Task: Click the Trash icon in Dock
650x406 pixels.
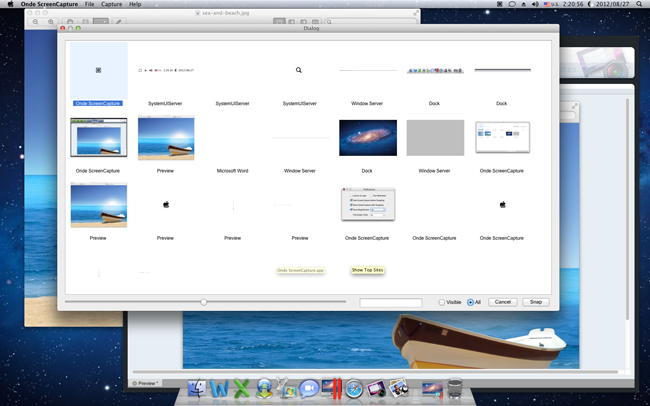Action: pyautogui.click(x=456, y=389)
